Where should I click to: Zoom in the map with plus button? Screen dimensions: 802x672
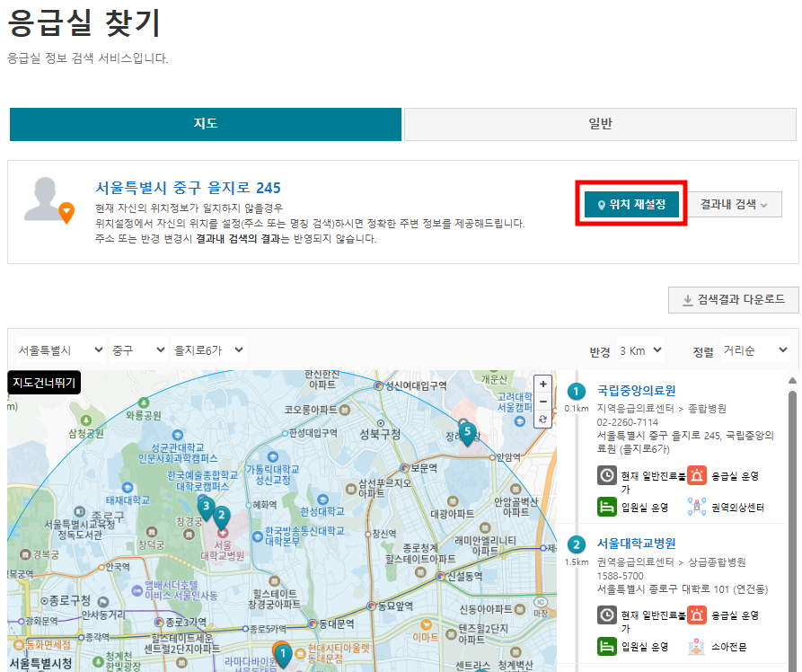(543, 384)
